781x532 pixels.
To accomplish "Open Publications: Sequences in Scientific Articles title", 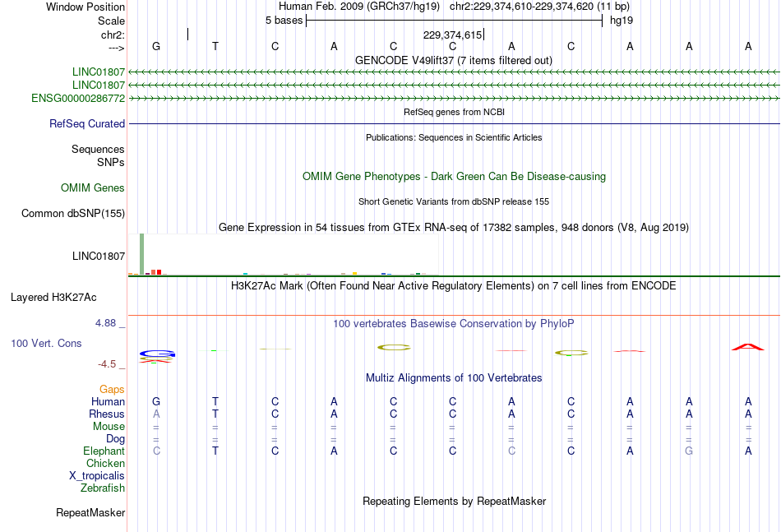I will tap(454, 137).
